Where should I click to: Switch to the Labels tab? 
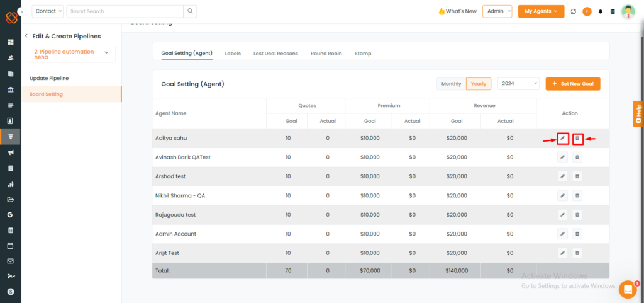coord(233,54)
